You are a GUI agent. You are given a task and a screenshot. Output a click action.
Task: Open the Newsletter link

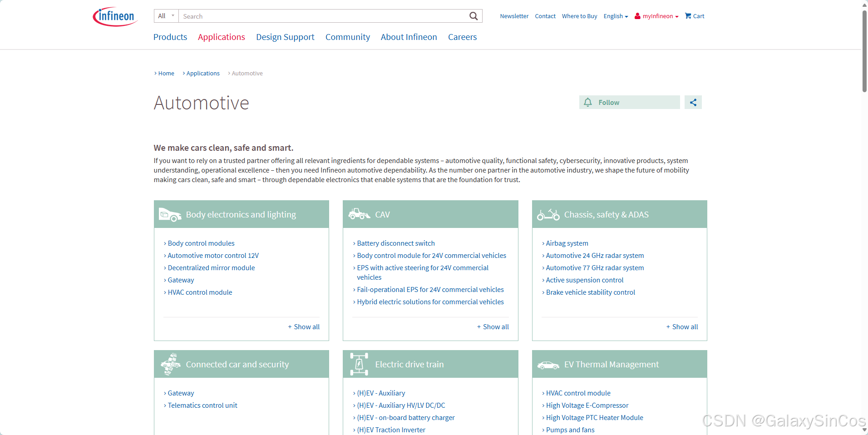click(x=514, y=16)
